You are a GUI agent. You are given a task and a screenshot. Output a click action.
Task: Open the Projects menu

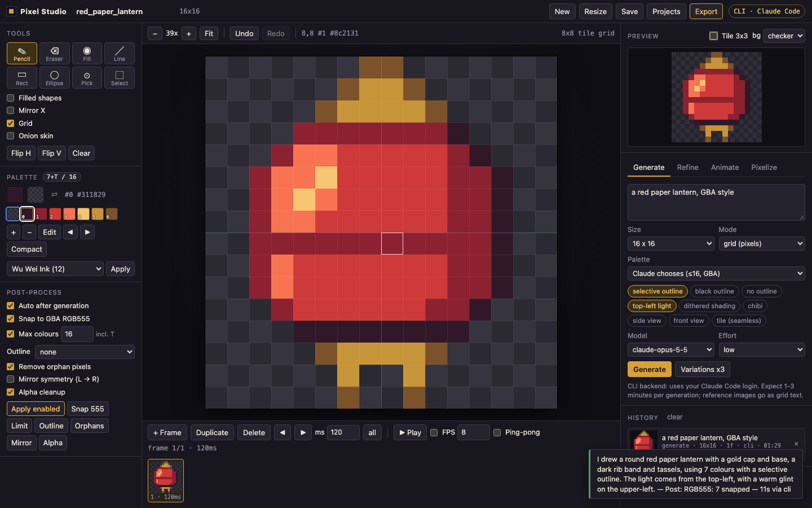666,11
